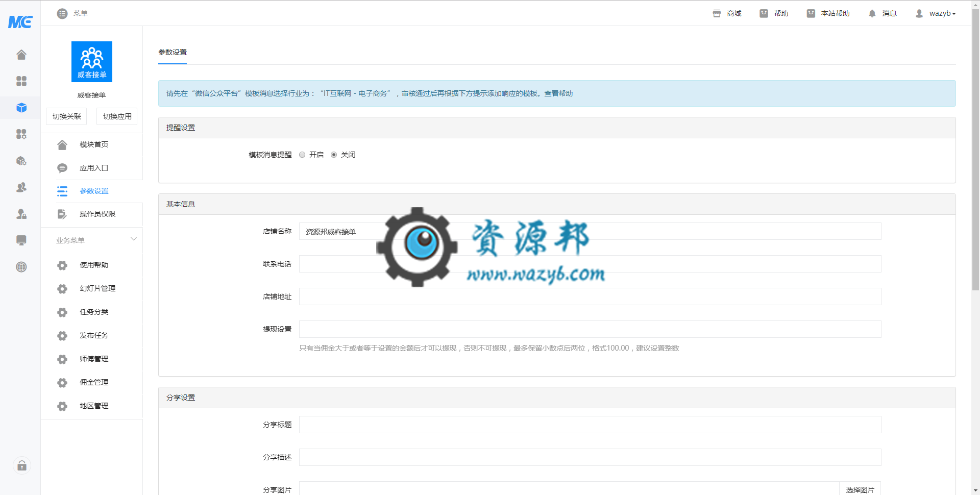Open the grid-with-gear icon in rail
Screen dimensions: 980x495
click(x=21, y=134)
